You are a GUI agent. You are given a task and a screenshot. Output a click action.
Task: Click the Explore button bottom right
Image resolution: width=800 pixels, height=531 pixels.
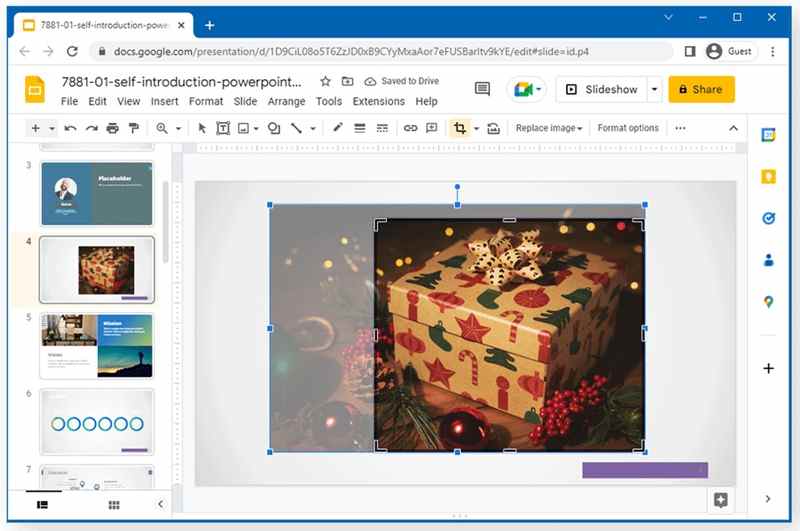tap(720, 500)
